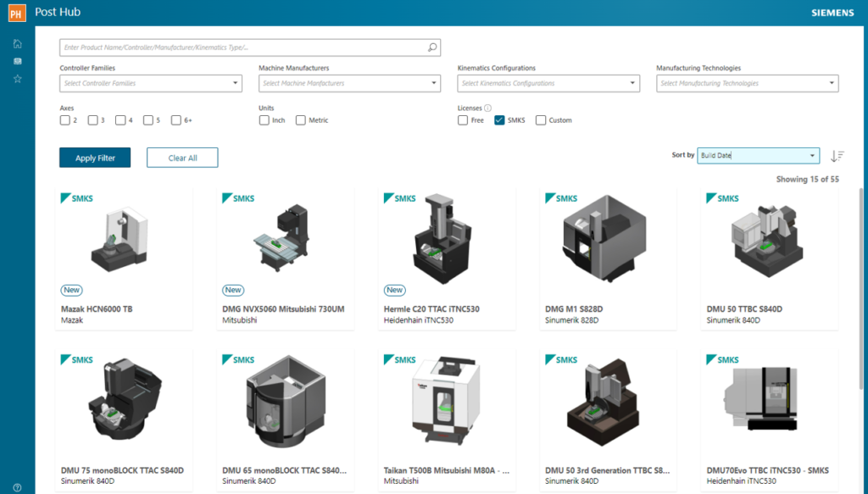Click the search magnifier icon

[431, 47]
